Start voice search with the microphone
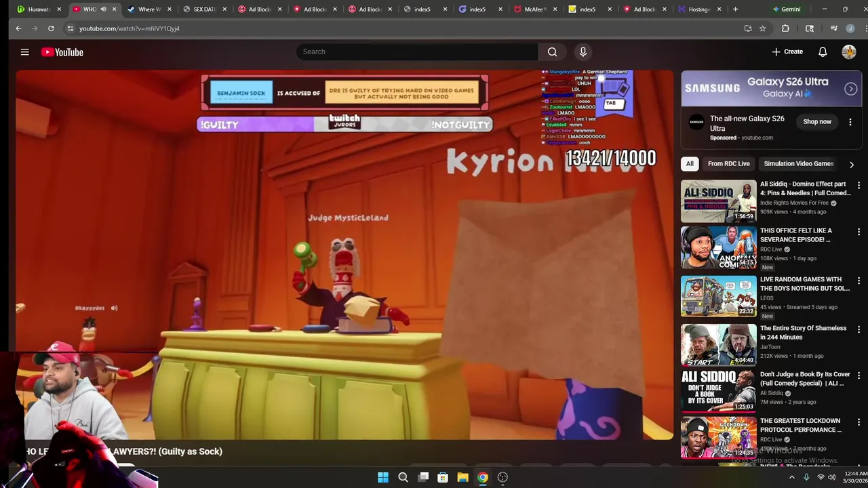Viewport: 868px width, 488px height. [x=583, y=52]
